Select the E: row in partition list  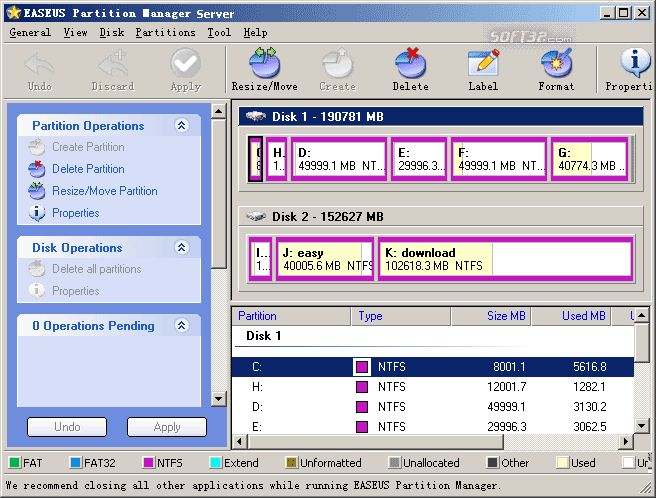tap(433, 426)
